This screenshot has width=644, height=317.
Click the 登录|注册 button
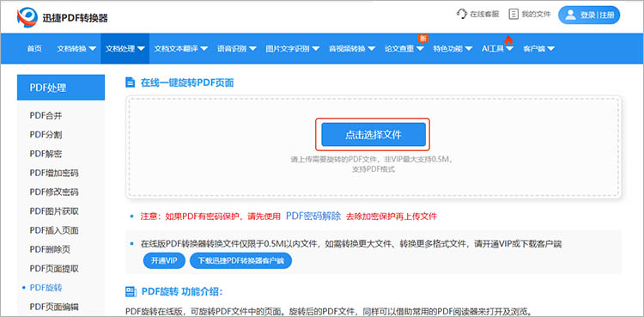pyautogui.click(x=589, y=15)
